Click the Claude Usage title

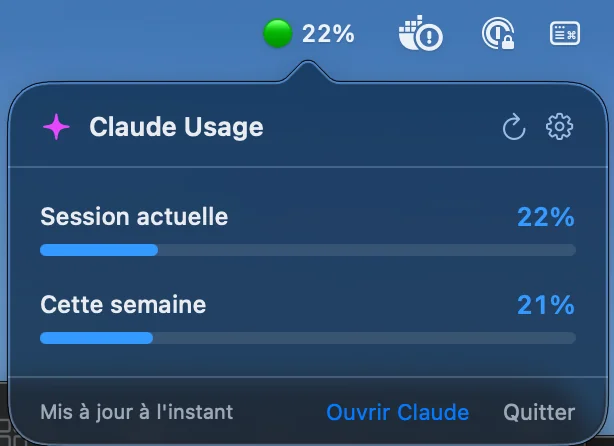click(176, 127)
